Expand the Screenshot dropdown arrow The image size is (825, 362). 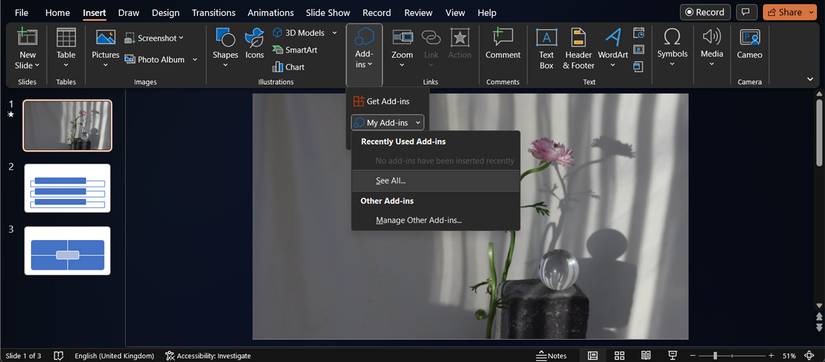[x=181, y=38]
